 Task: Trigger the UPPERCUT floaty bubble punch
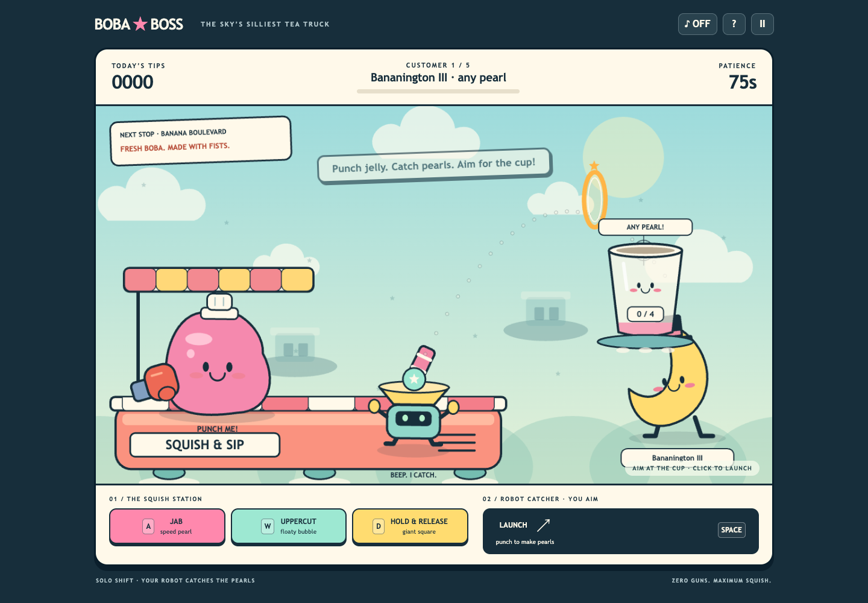pyautogui.click(x=289, y=526)
